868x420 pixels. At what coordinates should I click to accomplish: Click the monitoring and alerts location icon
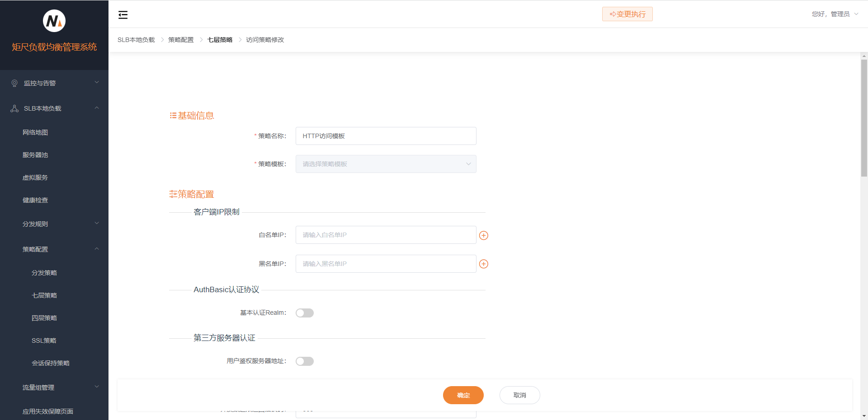coord(14,83)
